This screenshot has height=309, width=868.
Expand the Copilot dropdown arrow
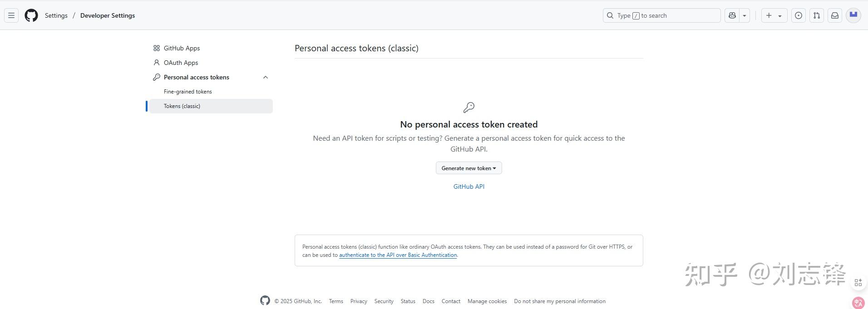point(745,15)
